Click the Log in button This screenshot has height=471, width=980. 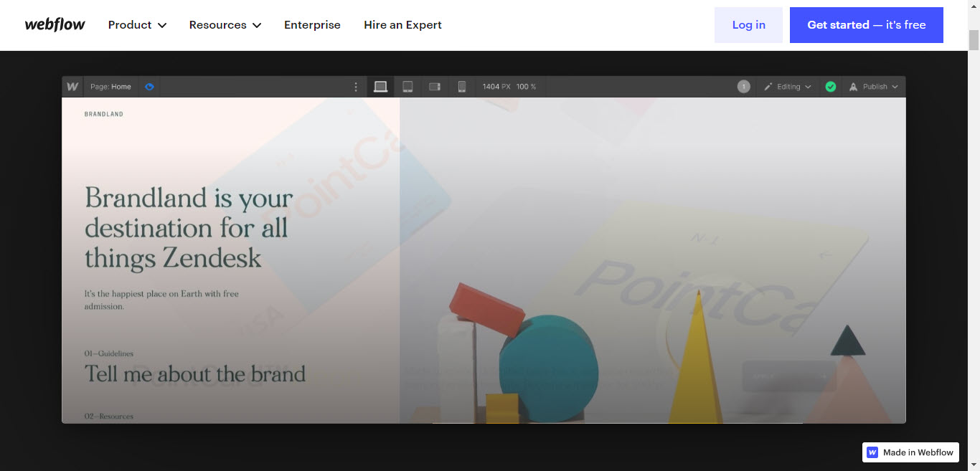click(748, 24)
